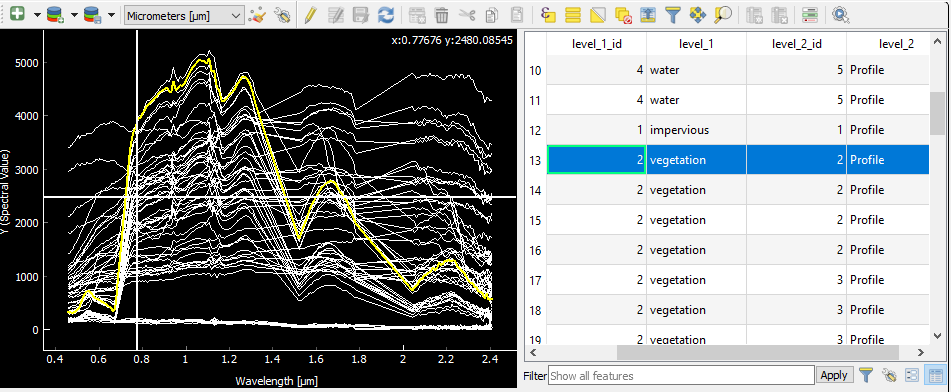Click the invert selection icon
This screenshot has width=951, height=392.
pyautogui.click(x=598, y=15)
